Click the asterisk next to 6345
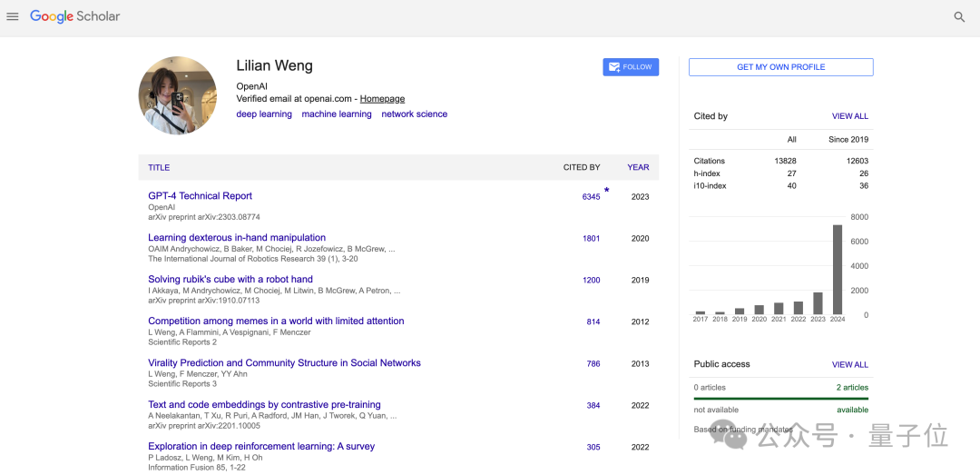This screenshot has width=980, height=475. point(607,191)
